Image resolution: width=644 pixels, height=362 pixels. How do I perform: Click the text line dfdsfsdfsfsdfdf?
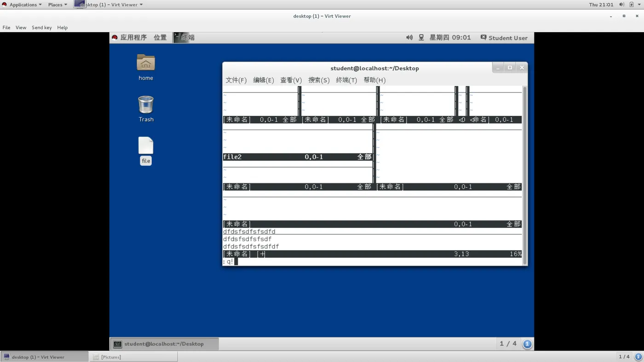(251, 246)
